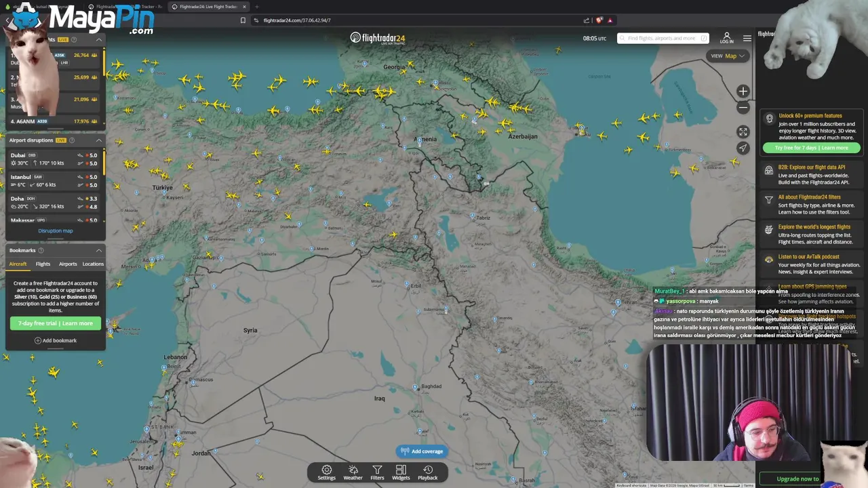Click the Baghdad airport marker on map
The width and height of the screenshot is (868, 488).
(x=416, y=387)
